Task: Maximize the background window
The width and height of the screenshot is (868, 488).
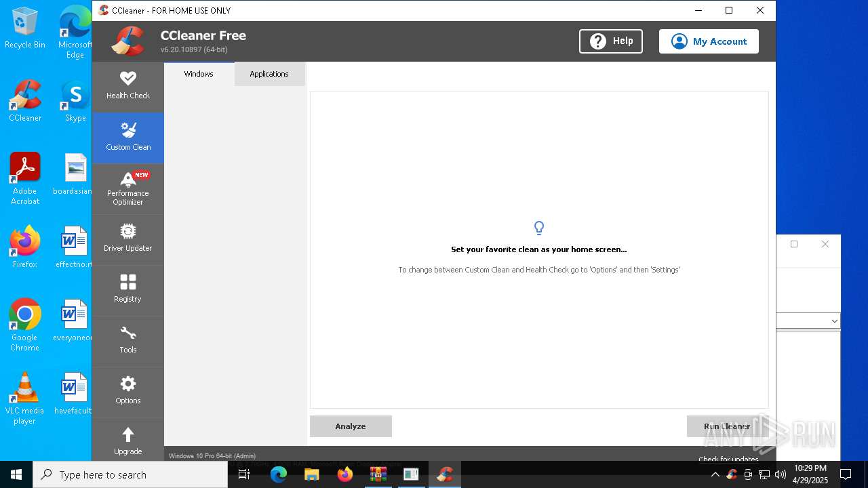Action: click(x=794, y=244)
